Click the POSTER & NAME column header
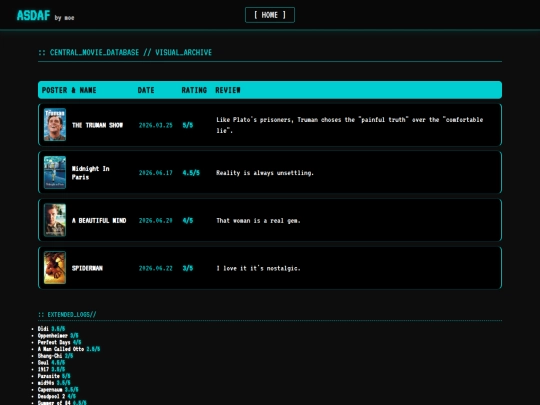Viewport: 540px width, 405px height. click(x=69, y=90)
